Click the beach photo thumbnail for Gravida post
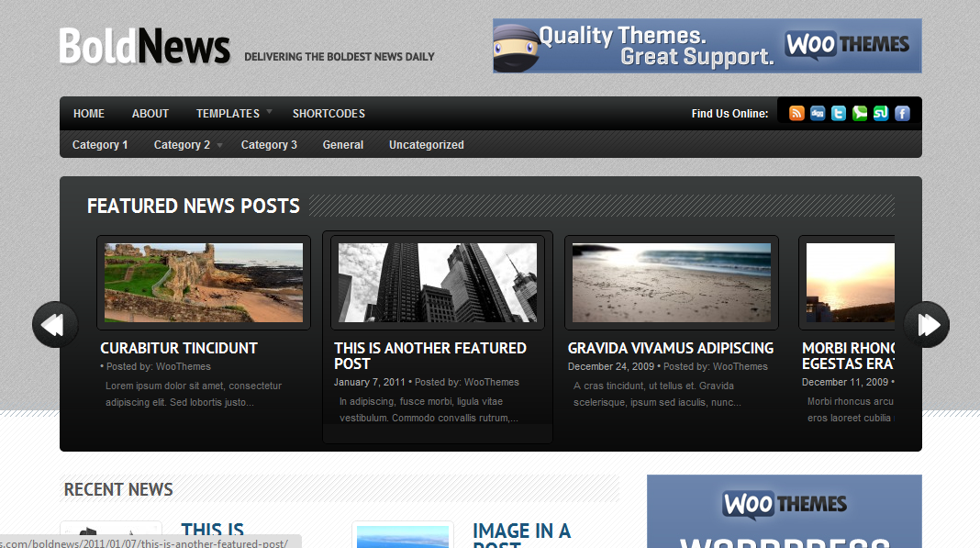The height and width of the screenshot is (548, 980). (671, 282)
